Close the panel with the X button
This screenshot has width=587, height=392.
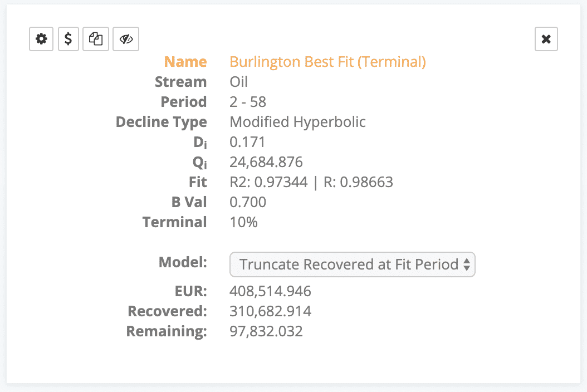click(546, 39)
